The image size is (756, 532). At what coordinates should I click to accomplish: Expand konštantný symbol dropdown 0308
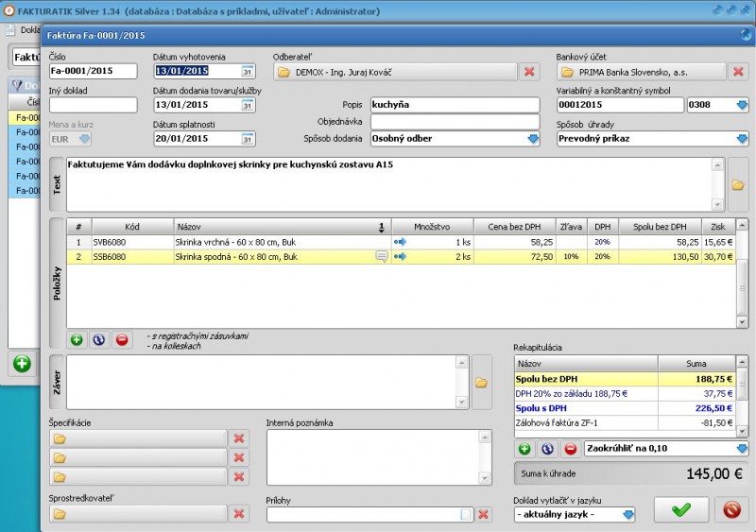[x=742, y=105]
